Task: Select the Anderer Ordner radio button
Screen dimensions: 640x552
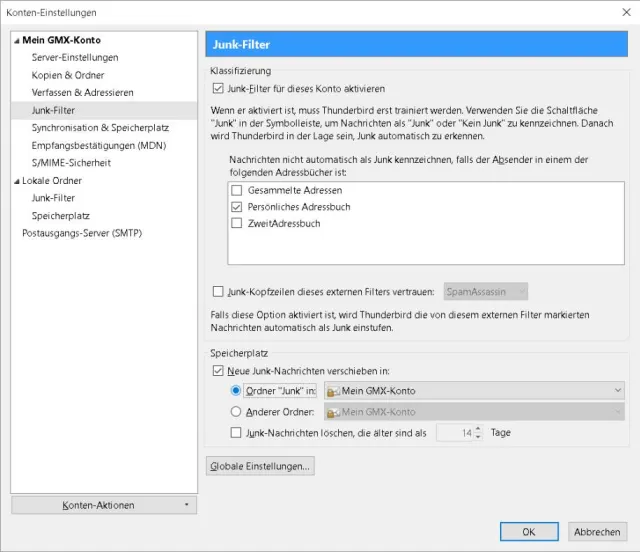Action: click(x=236, y=411)
